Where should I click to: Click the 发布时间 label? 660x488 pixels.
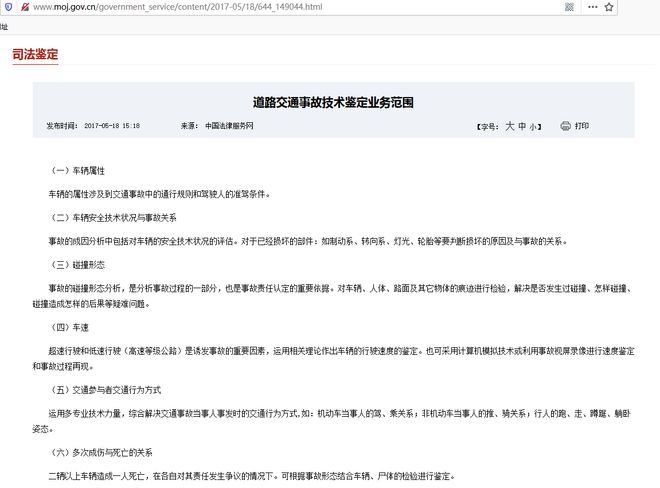[x=62, y=126]
